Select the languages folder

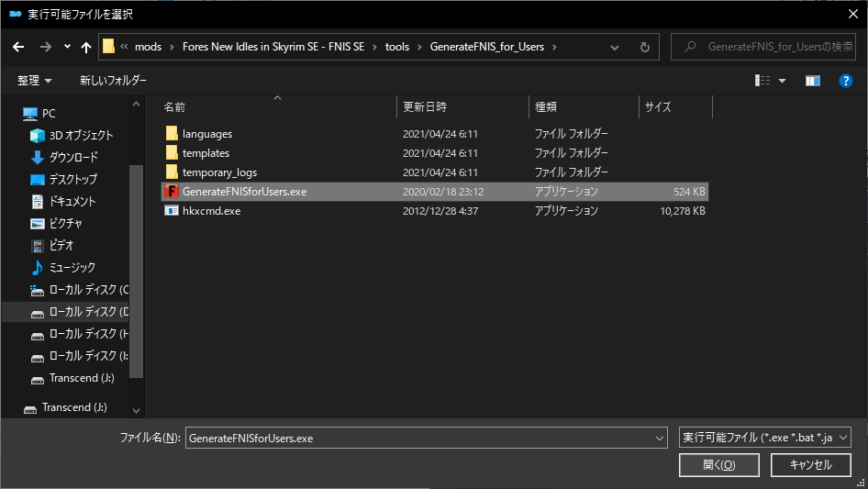(x=435, y=134)
